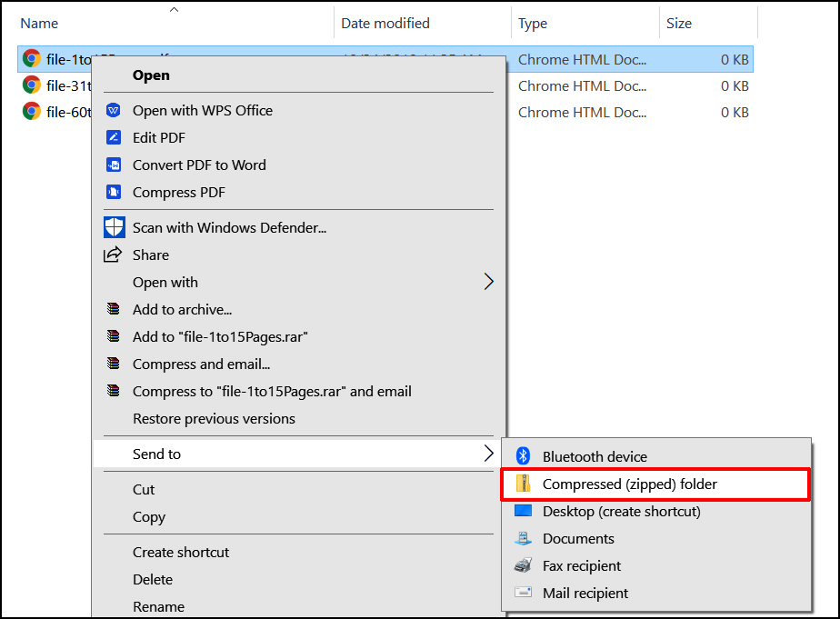Click the WinRAR icon beside Add to archive
840x619 pixels.
[114, 309]
